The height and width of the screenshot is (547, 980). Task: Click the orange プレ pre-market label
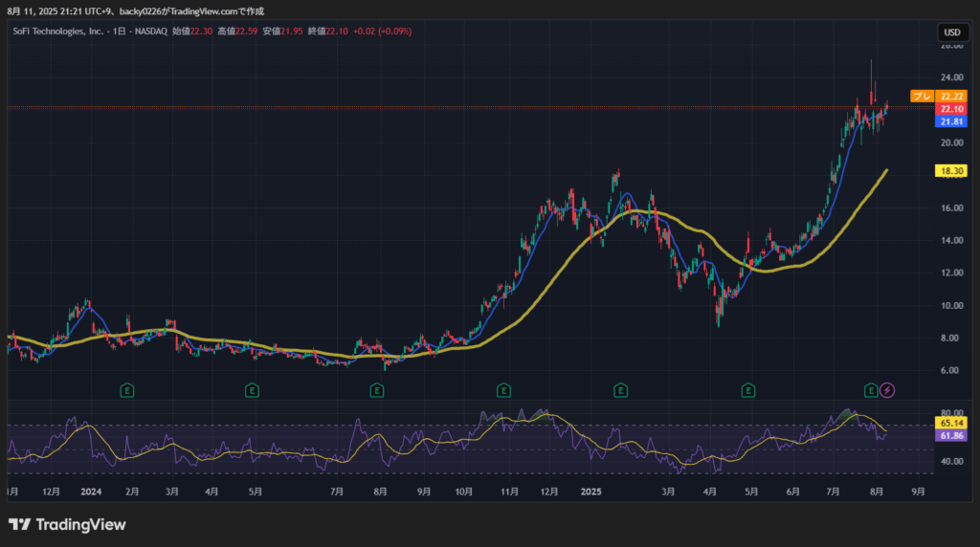click(x=922, y=97)
